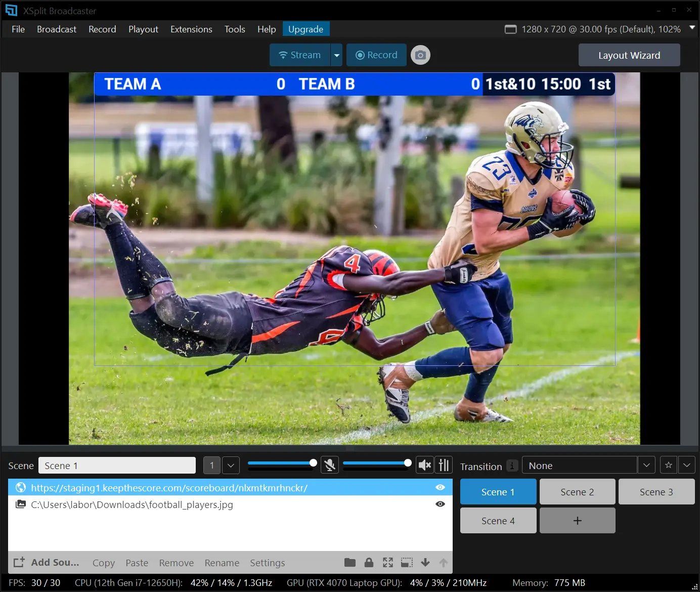700x592 pixels.
Task: Mute the microphone audio
Action: [x=329, y=464]
